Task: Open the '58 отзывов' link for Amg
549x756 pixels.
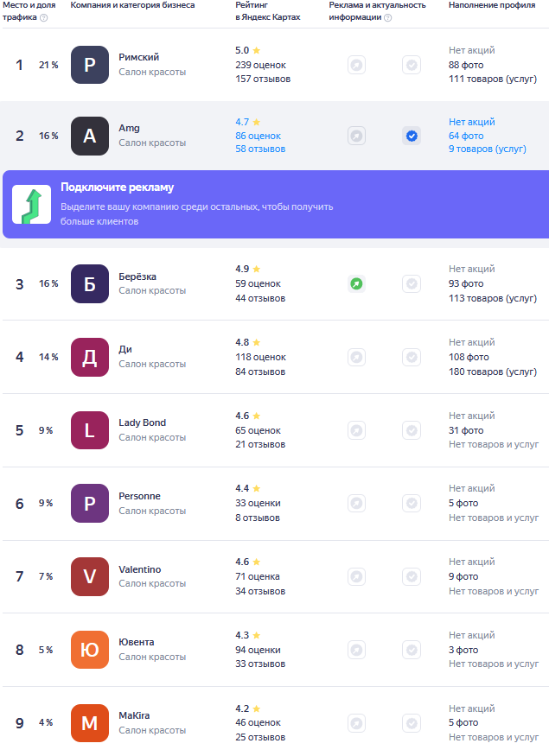Action: pos(260,149)
